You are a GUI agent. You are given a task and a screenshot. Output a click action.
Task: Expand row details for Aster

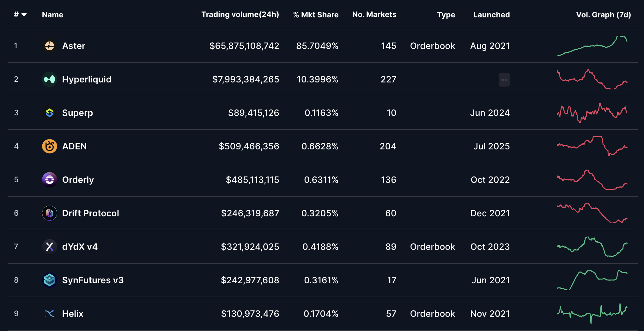tap(74, 46)
